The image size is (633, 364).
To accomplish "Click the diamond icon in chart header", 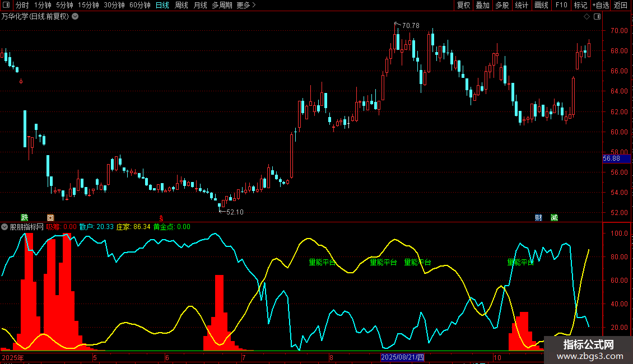I will [587, 17].
